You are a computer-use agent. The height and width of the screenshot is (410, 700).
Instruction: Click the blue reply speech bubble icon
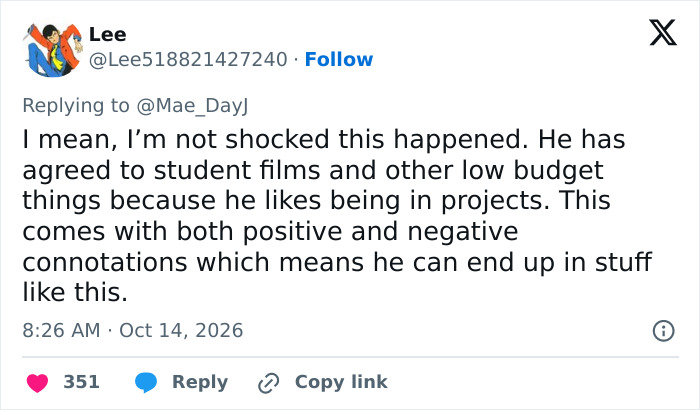pos(146,383)
